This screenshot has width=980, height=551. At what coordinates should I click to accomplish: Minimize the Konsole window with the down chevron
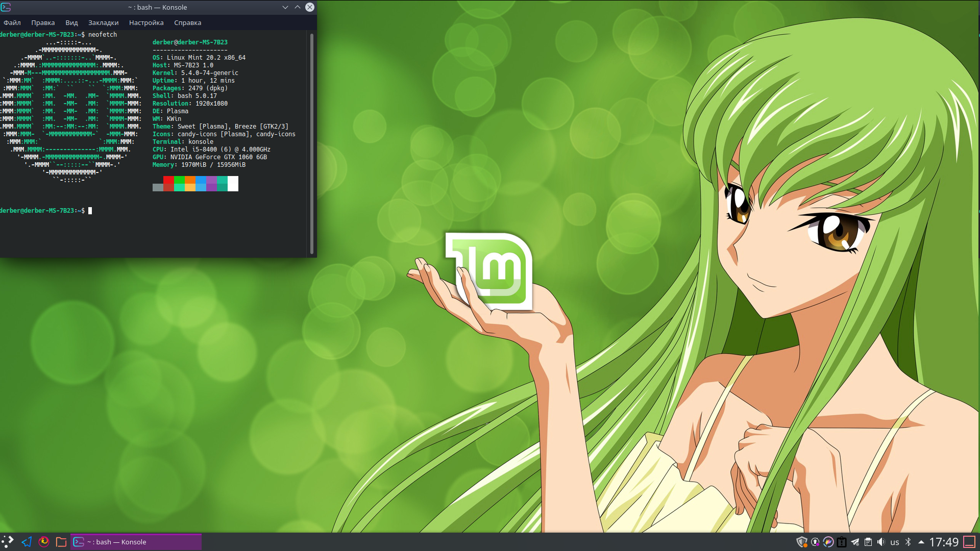point(285,7)
